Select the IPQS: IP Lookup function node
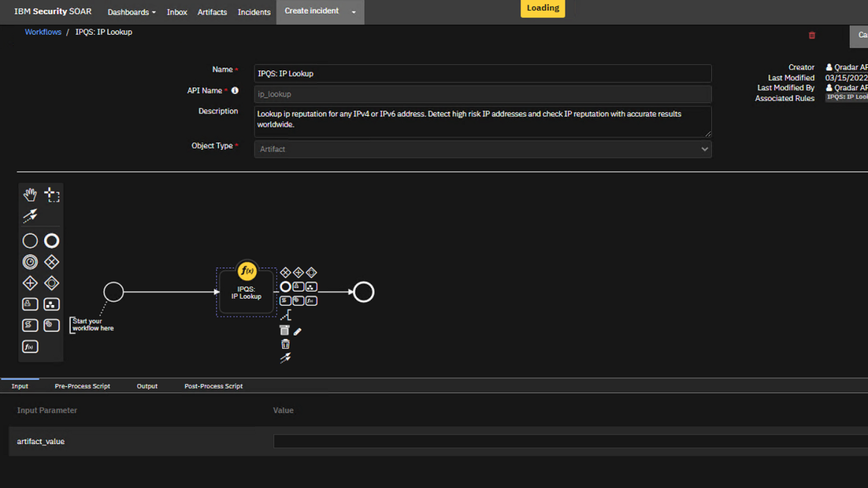 [246, 293]
